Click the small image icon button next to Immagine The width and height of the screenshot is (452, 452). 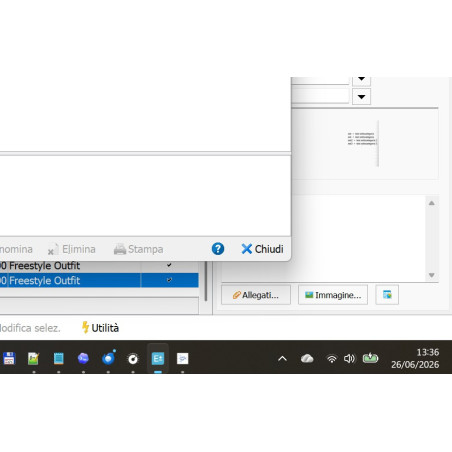click(387, 295)
